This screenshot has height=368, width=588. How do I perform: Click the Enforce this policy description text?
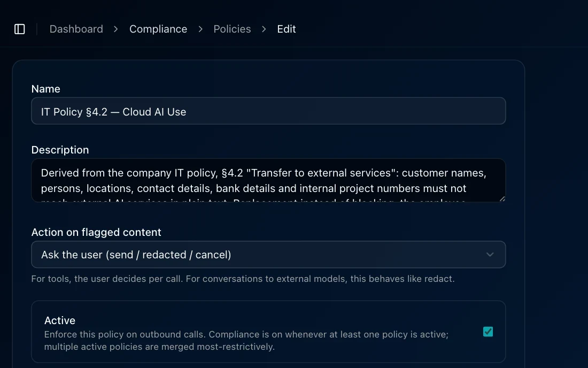tap(246, 340)
